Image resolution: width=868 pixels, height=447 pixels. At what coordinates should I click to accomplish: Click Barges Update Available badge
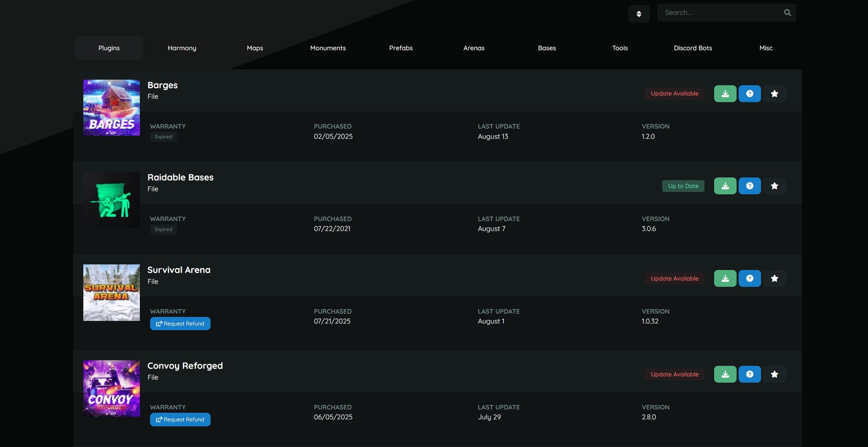coord(675,94)
